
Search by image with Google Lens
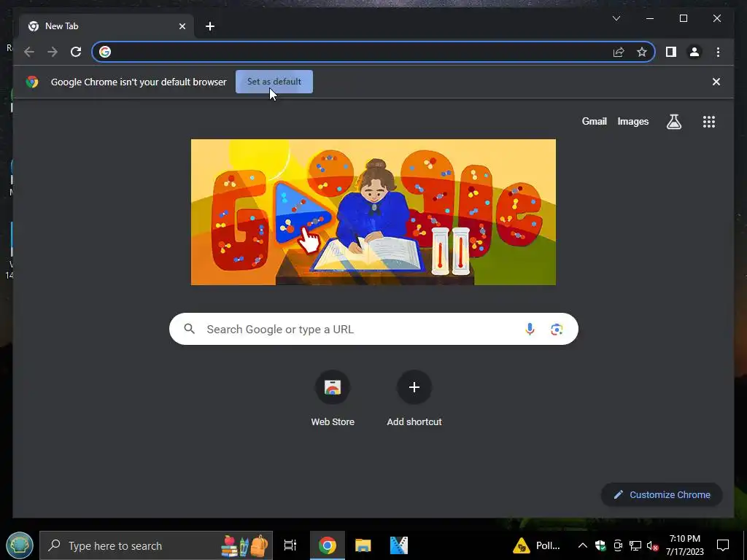click(557, 329)
